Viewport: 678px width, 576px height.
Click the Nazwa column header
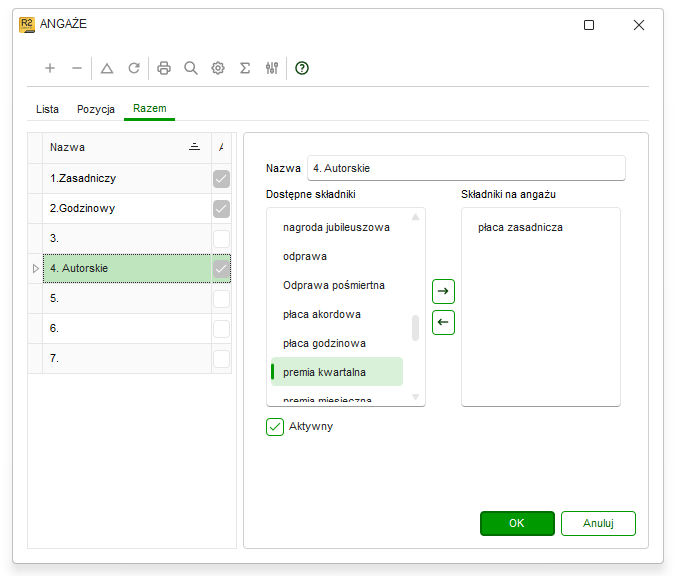pyautogui.click(x=127, y=147)
